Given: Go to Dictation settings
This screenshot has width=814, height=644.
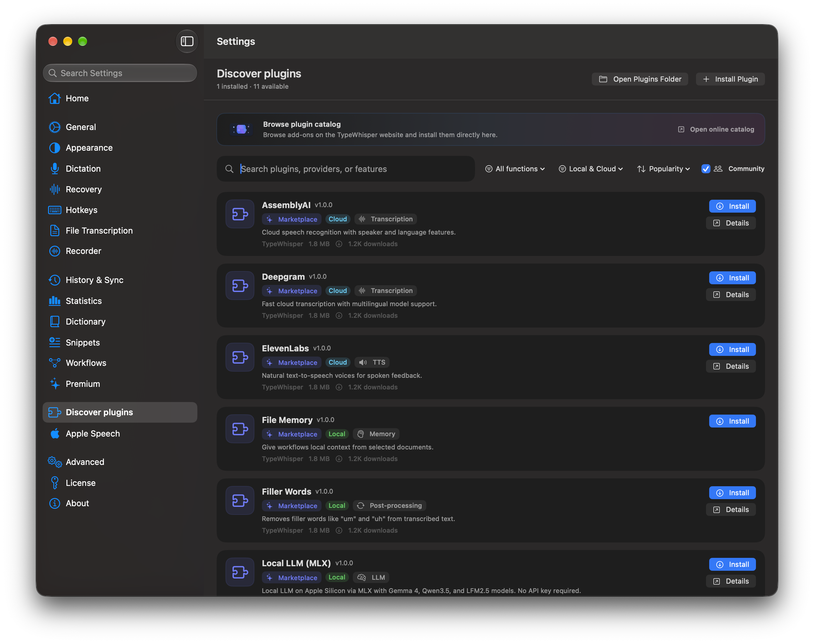Looking at the screenshot, I should coord(120,168).
